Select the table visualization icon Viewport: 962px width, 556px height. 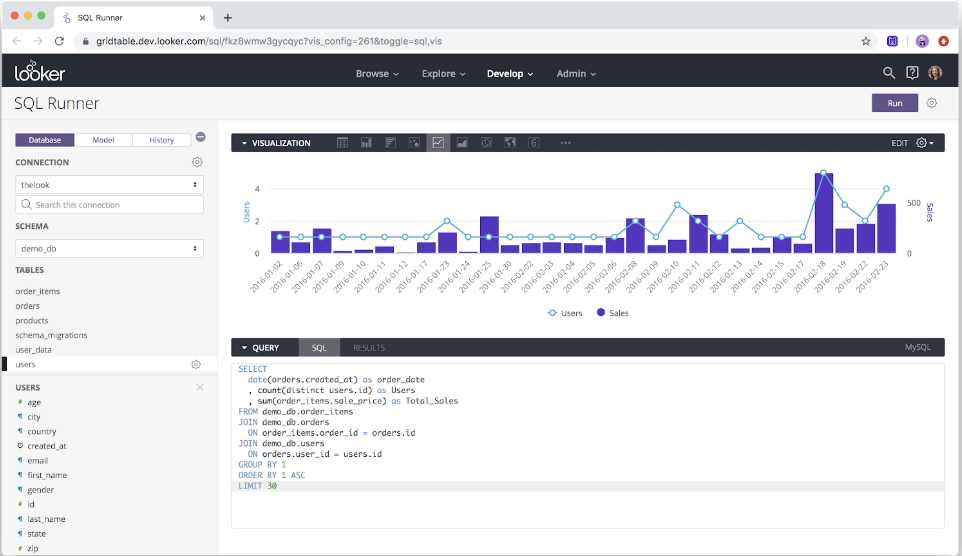pyautogui.click(x=342, y=143)
